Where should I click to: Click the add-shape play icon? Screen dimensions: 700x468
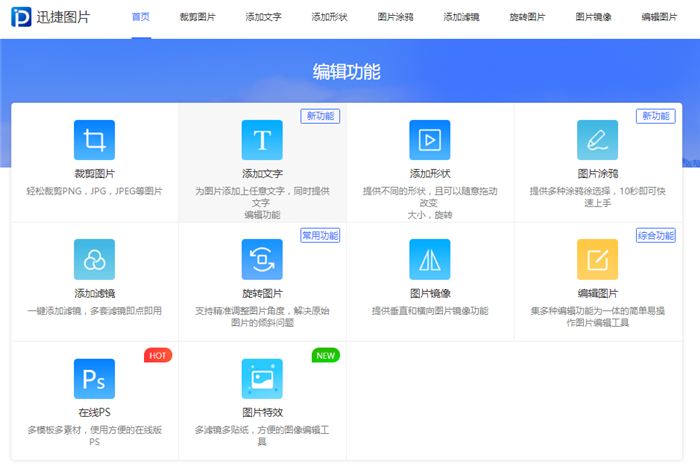click(x=430, y=140)
